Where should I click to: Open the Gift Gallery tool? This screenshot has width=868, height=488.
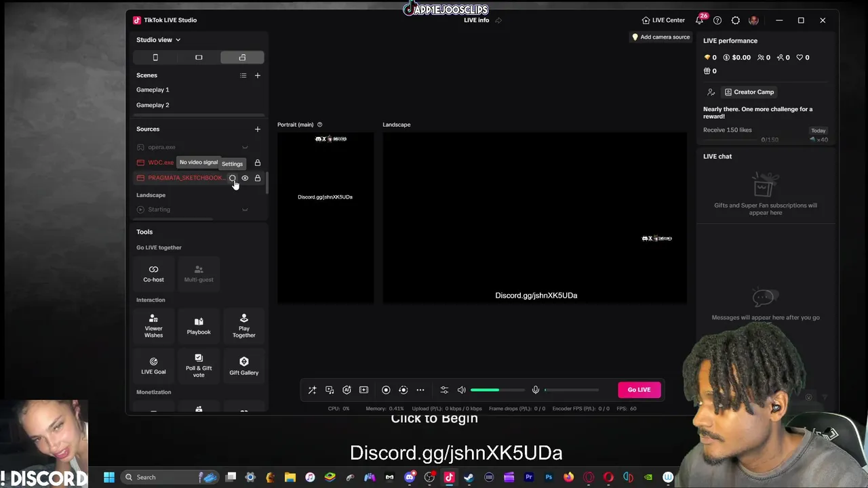[x=244, y=366]
